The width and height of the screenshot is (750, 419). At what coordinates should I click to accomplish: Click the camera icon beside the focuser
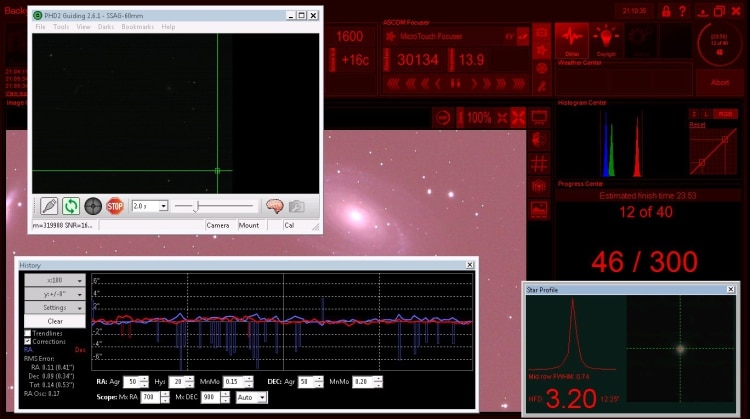(542, 33)
